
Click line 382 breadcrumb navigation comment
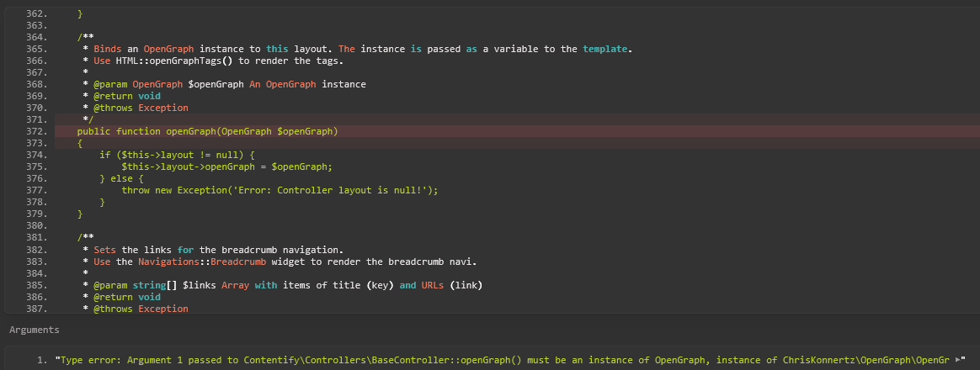[x=213, y=251]
